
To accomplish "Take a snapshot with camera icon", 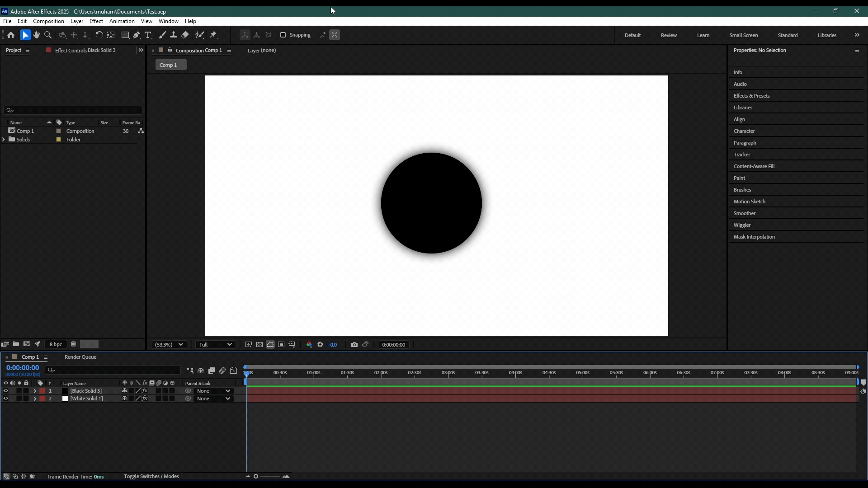I will [x=354, y=344].
